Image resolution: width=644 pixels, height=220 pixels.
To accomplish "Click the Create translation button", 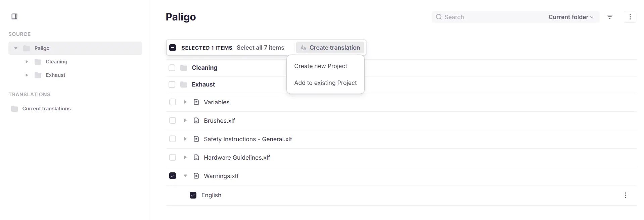I will click(x=330, y=48).
